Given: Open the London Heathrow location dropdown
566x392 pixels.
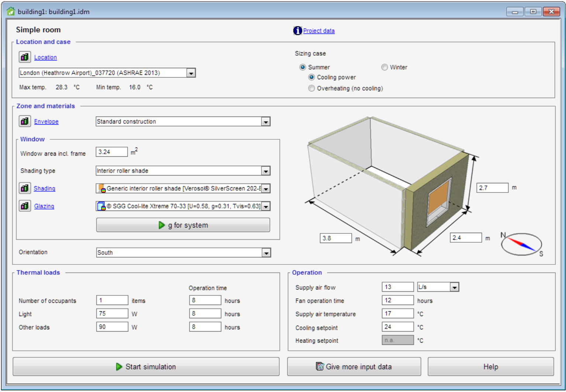Looking at the screenshot, I should (191, 73).
